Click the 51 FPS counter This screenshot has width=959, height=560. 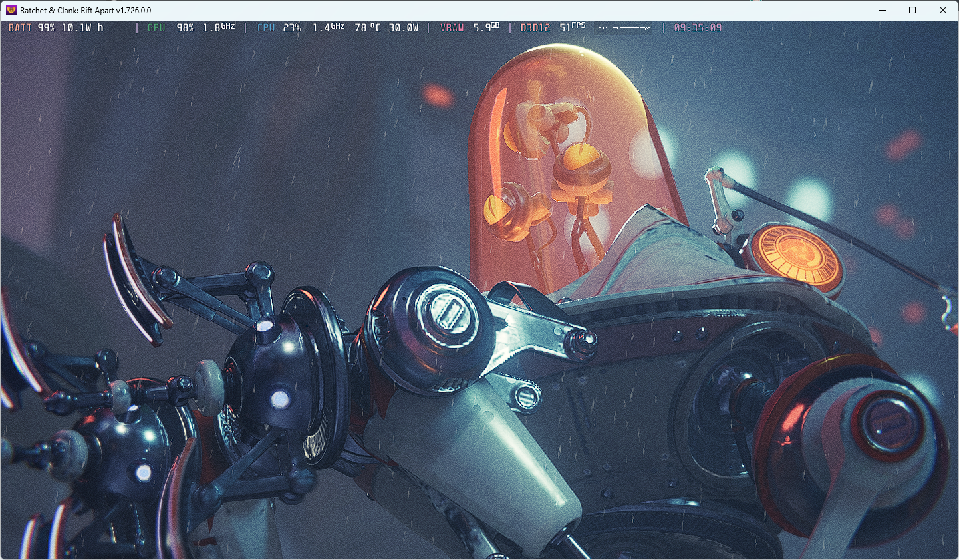(x=573, y=27)
